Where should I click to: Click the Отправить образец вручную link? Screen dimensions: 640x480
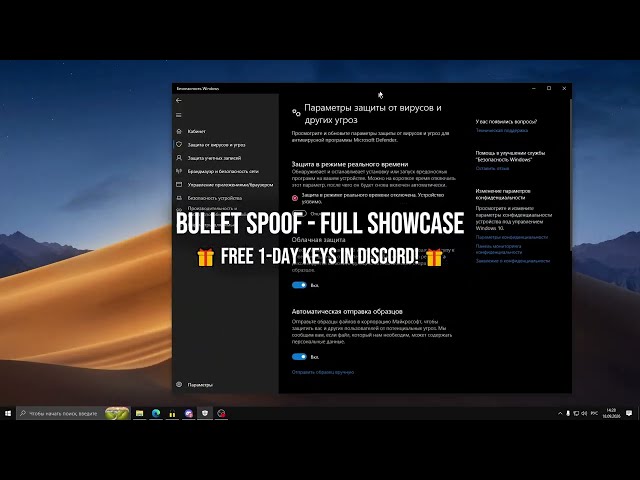[x=323, y=372]
